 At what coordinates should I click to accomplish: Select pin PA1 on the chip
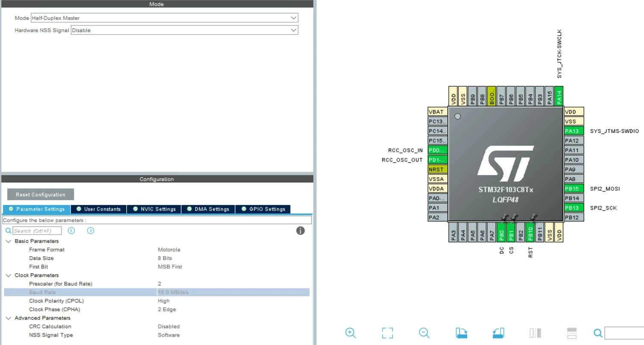[x=438, y=208]
